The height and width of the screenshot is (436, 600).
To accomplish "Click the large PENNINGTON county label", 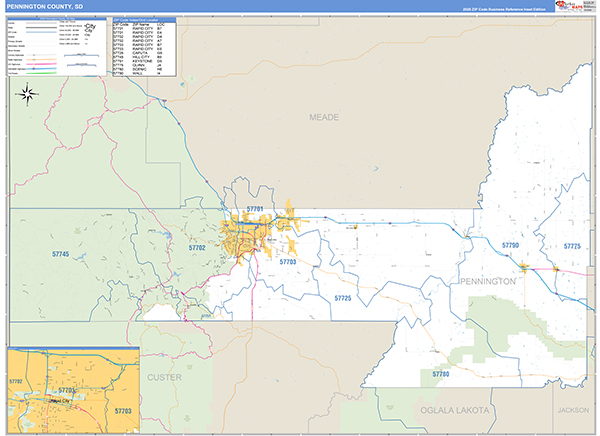I will pyautogui.click(x=487, y=282).
